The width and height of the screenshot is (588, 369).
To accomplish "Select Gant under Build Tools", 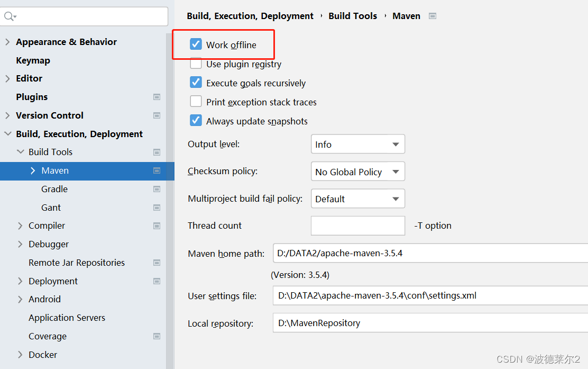I will tap(51, 207).
